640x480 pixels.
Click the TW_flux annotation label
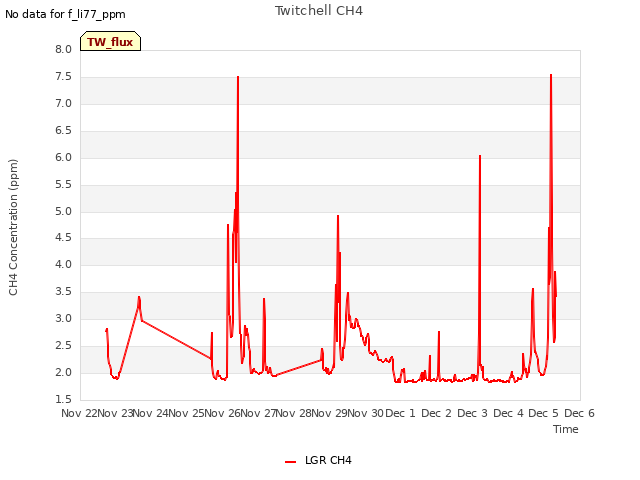click(x=110, y=41)
